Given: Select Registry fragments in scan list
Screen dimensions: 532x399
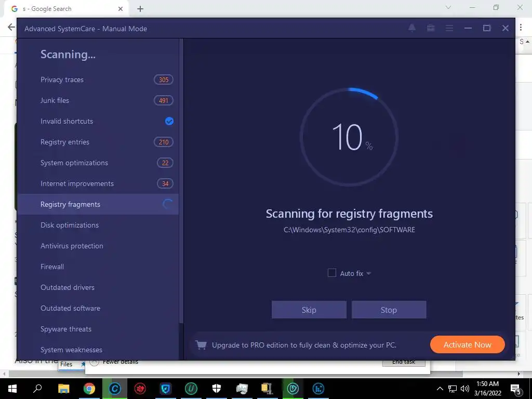Looking at the screenshot, I should point(98,204).
